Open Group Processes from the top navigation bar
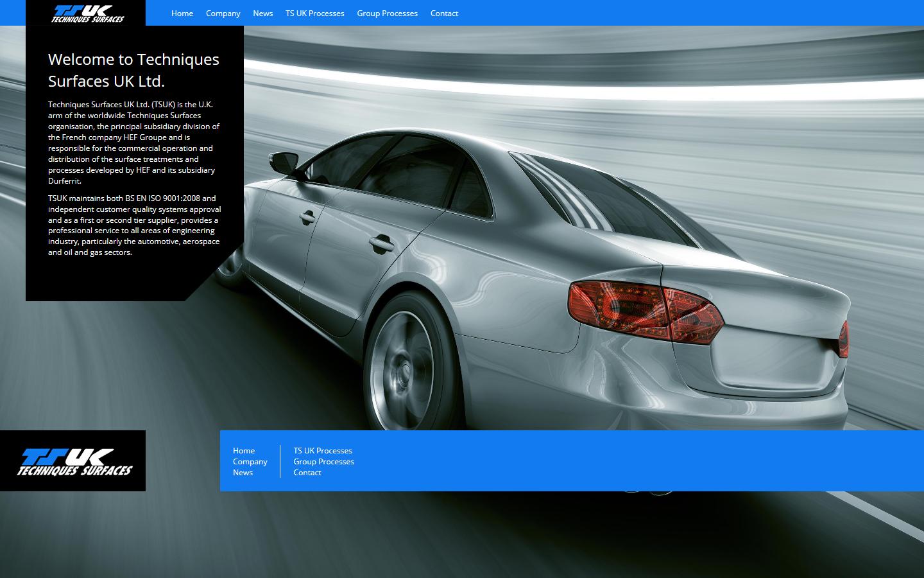Image resolution: width=924 pixels, height=578 pixels. (x=387, y=13)
